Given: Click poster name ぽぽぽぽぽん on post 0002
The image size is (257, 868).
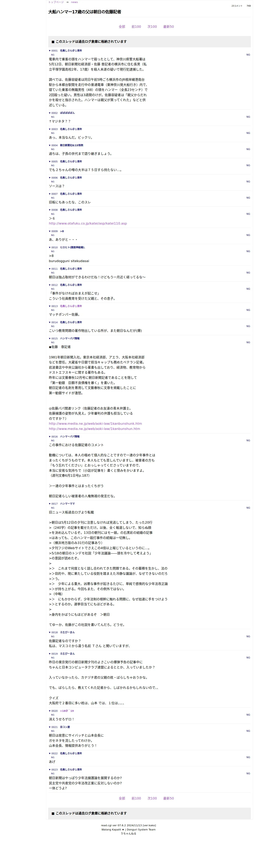Looking at the screenshot, I should [67, 113].
